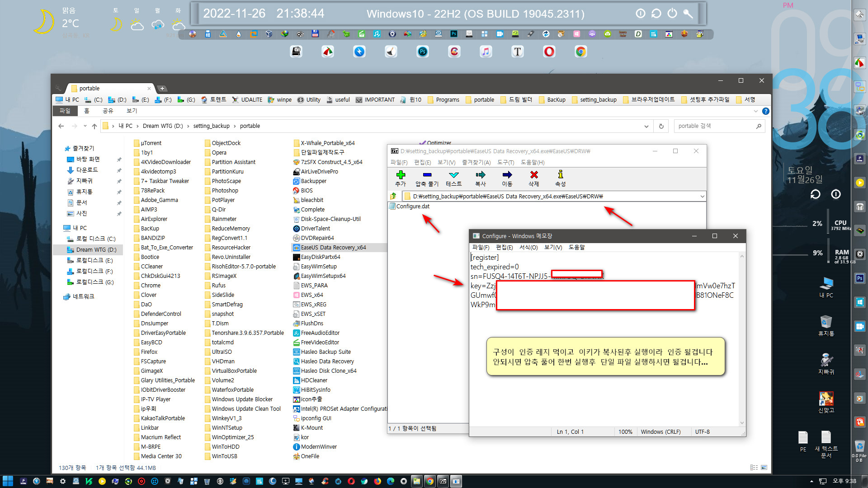Open 파일(F) menu in 7-Zip
Image resolution: width=868 pixels, height=488 pixels.
(399, 162)
